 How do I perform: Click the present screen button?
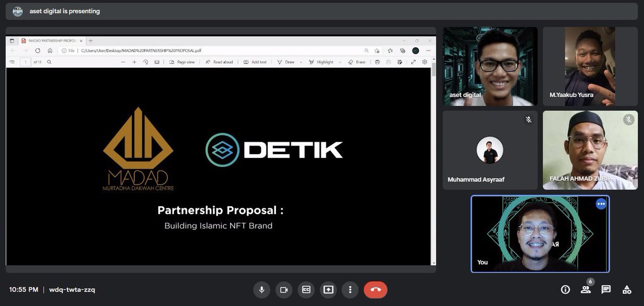[328, 290]
